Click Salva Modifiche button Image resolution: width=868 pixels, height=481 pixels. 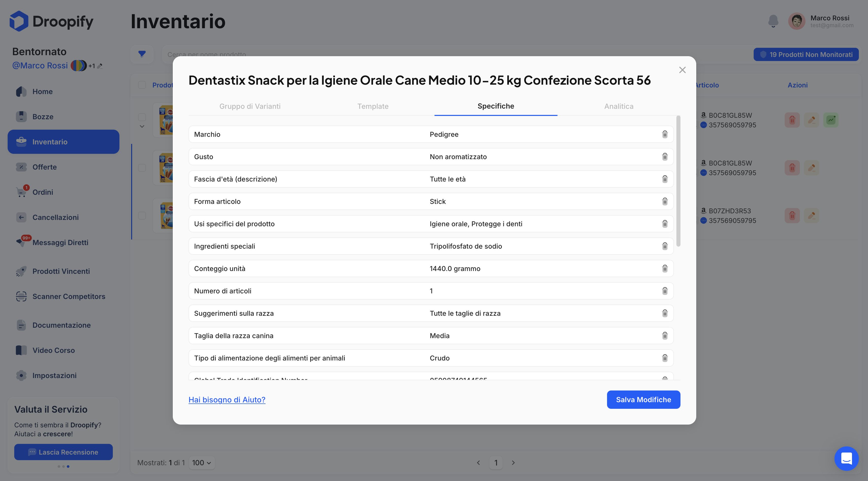[x=643, y=399]
